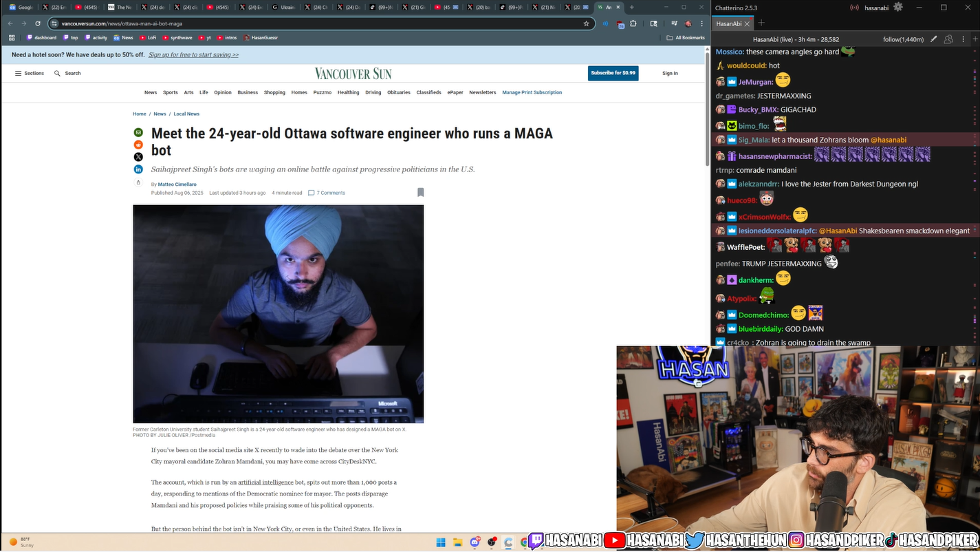Close the HasanAbi Chatterino tab
Image resolution: width=980 pixels, height=552 pixels.
point(747,23)
